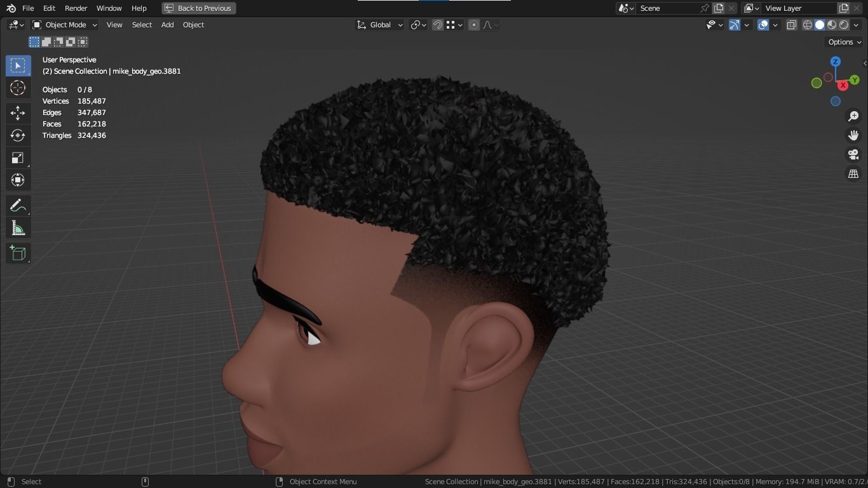Choose the Annotate pencil tool

18,206
